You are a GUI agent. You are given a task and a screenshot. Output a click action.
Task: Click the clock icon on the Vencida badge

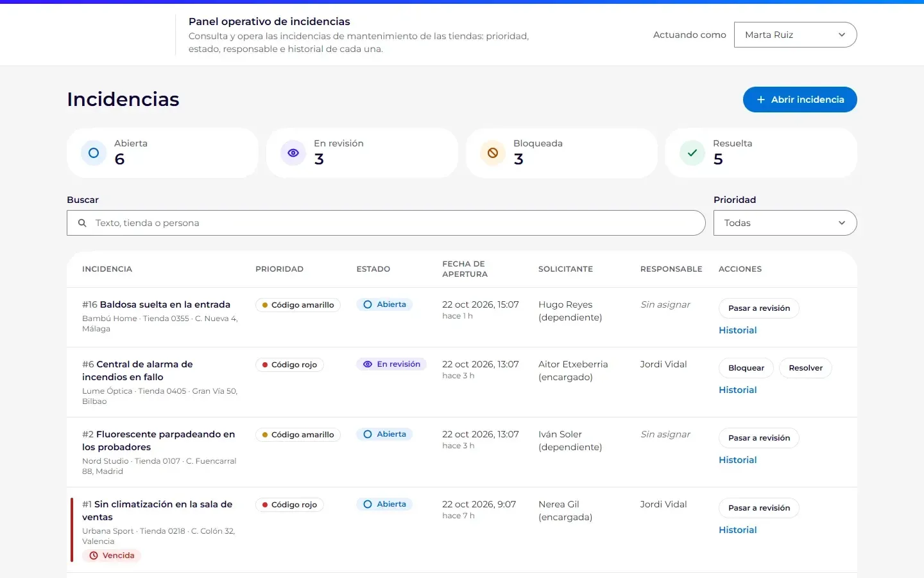tap(94, 556)
